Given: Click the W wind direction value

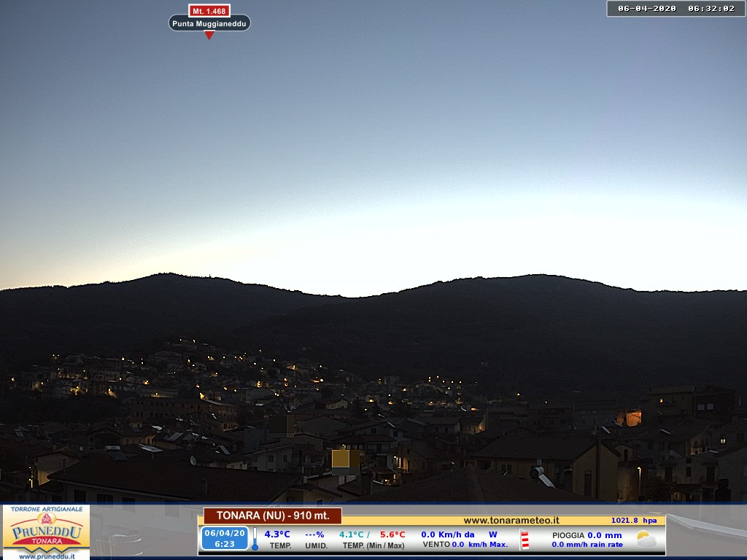Looking at the screenshot, I should point(492,534).
